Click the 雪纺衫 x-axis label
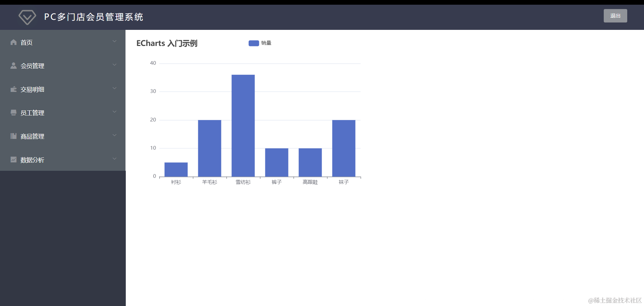Viewport: 644px width, 306px height. 243,182
